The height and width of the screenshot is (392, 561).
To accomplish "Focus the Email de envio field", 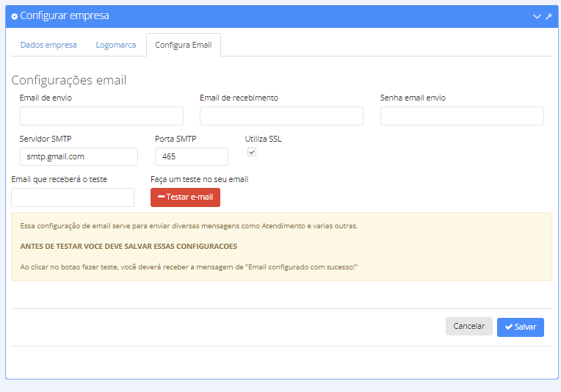I will [101, 116].
